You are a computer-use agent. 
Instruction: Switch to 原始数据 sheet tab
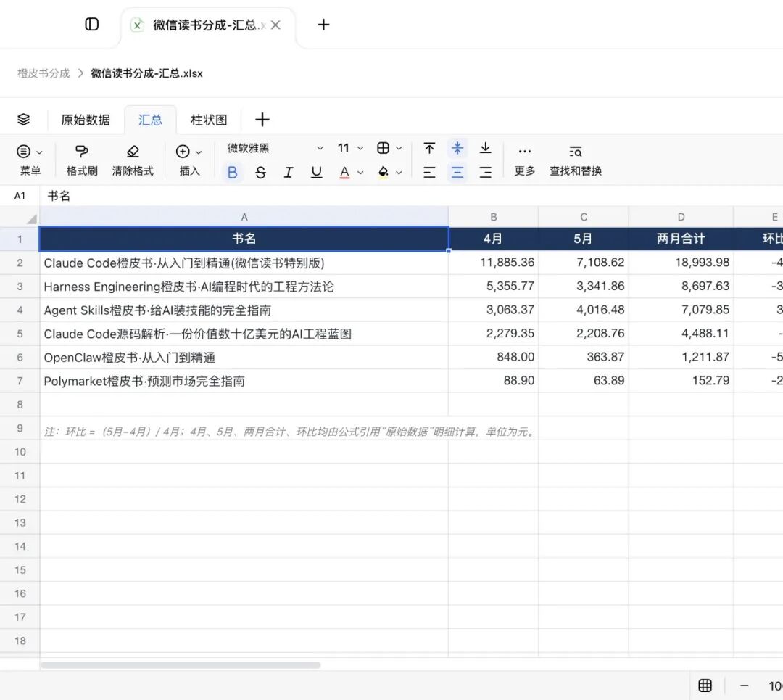point(86,120)
